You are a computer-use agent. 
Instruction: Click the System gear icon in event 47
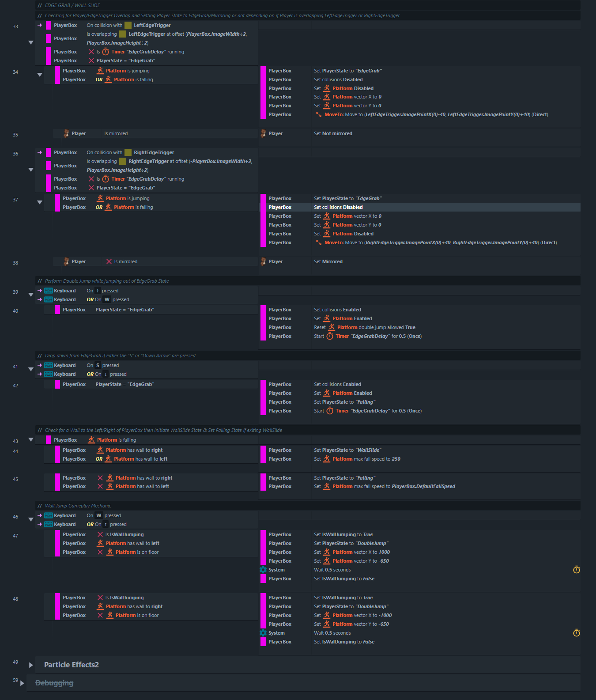coord(263,570)
